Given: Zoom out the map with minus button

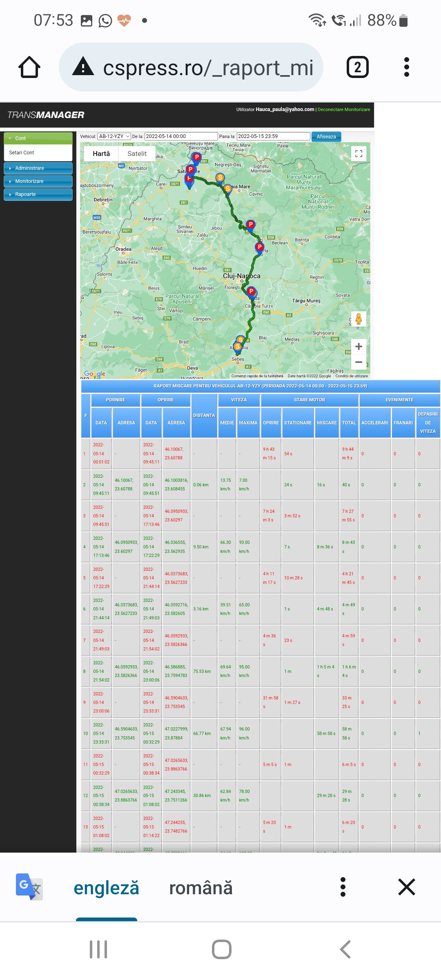Looking at the screenshot, I should point(359,362).
